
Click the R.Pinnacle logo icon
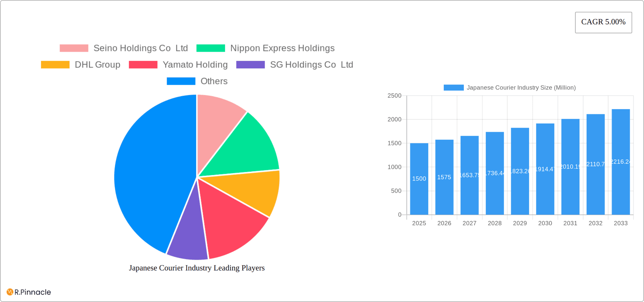[9, 292]
